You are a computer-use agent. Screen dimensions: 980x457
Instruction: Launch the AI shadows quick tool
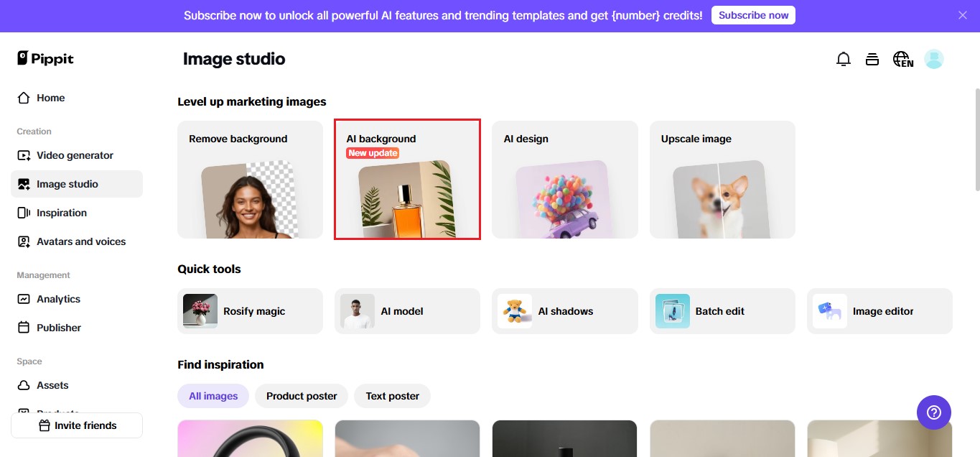(564, 310)
